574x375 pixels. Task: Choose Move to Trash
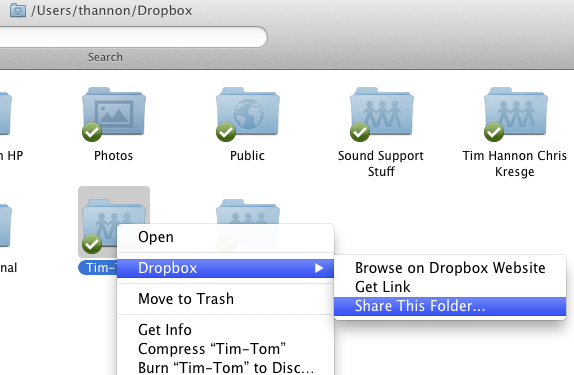click(x=226, y=299)
